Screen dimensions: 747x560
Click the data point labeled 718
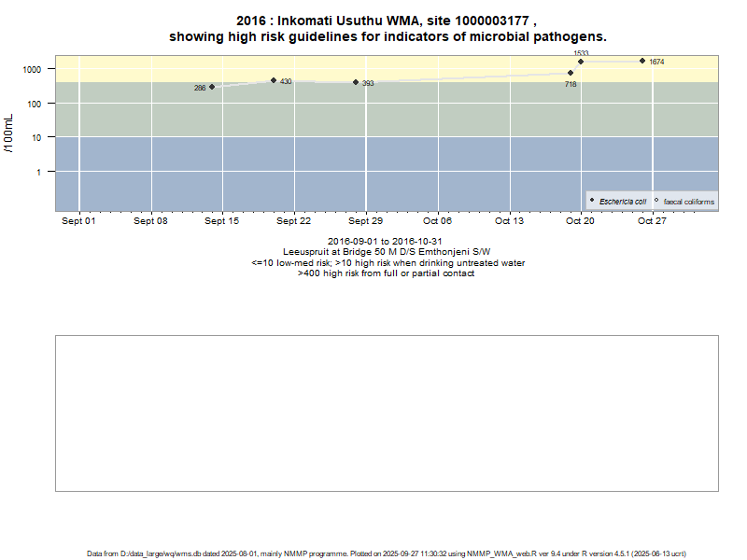[571, 73]
